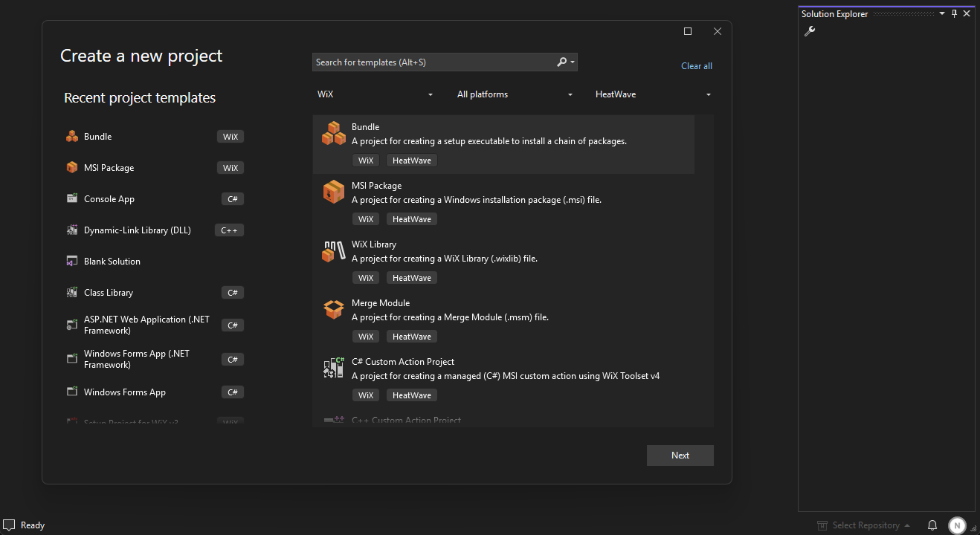Screen dimensions: 980x535
Task: Click the wrench icon in Solution Explorer
Action: pyautogui.click(x=810, y=31)
